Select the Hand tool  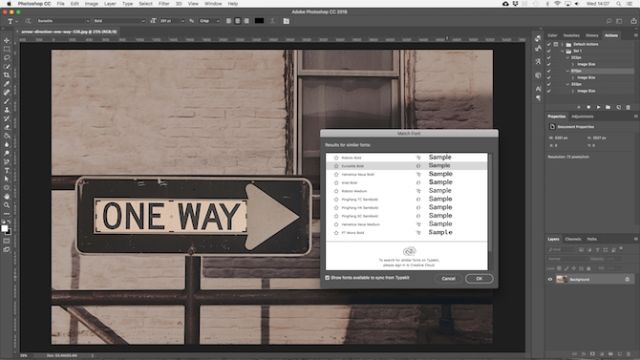(x=7, y=196)
